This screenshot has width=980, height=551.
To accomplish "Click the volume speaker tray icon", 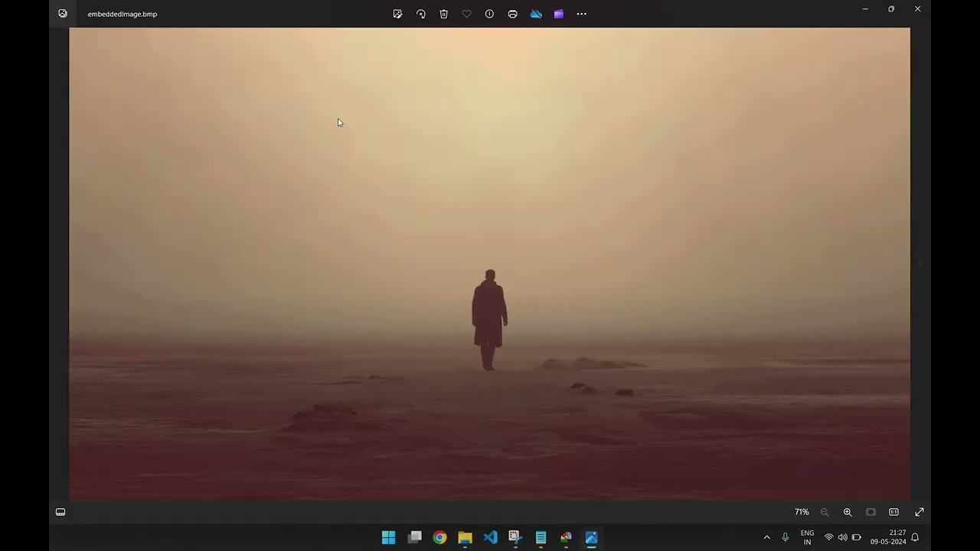I will click(x=842, y=537).
